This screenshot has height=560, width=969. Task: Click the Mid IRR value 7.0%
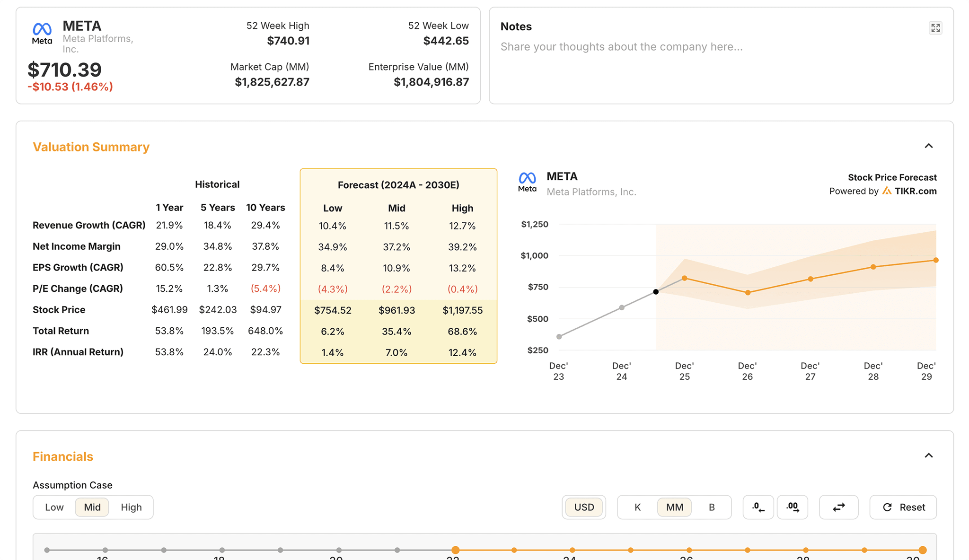tap(396, 352)
